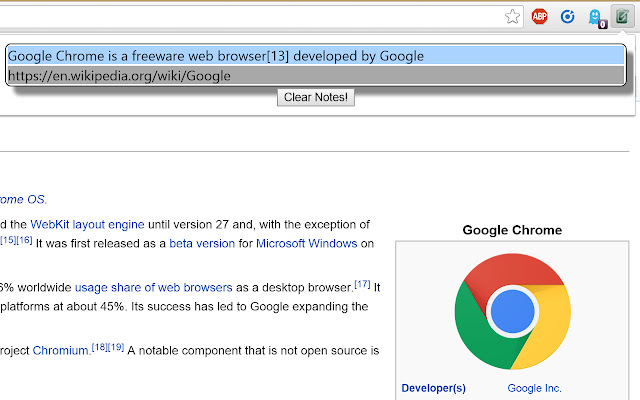
Task: Open the Adblock Plus extension
Action: [539, 16]
